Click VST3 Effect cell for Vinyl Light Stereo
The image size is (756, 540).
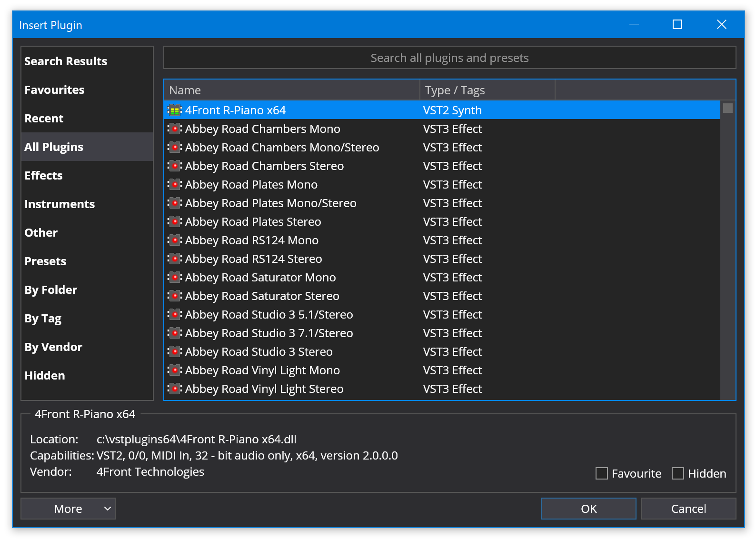452,389
